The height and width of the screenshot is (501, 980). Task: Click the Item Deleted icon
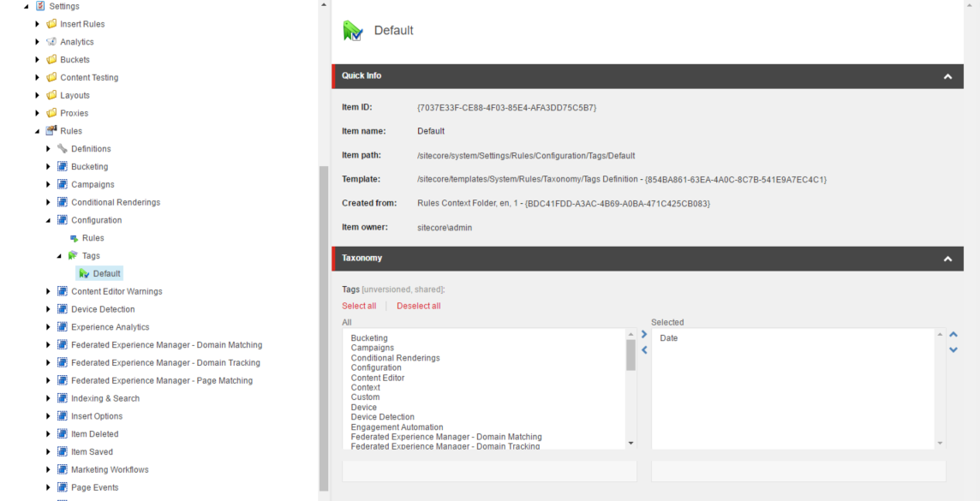(63, 433)
